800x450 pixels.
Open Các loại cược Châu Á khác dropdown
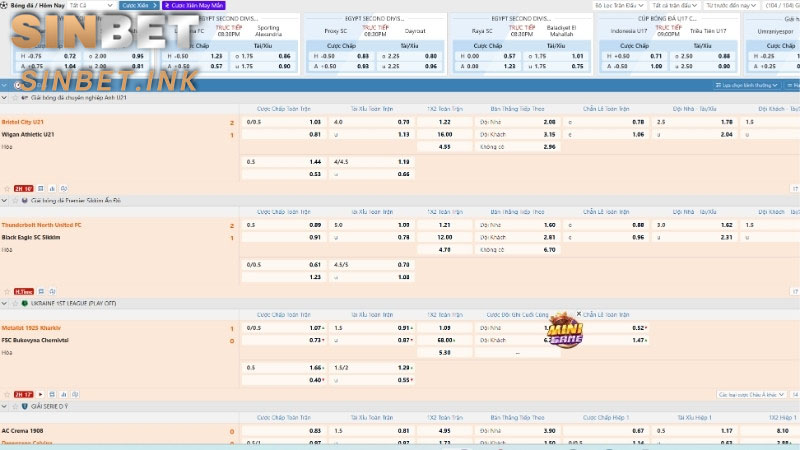pos(751,394)
